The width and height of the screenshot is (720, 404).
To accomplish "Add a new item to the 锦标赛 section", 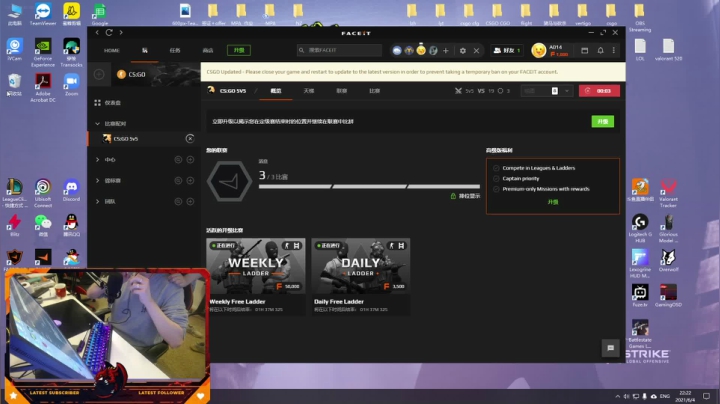I will [x=190, y=180].
